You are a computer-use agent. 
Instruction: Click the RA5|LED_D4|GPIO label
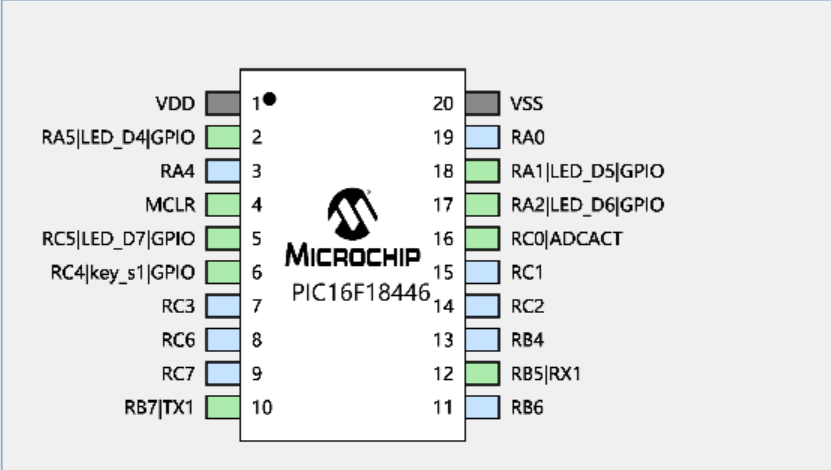(118, 138)
